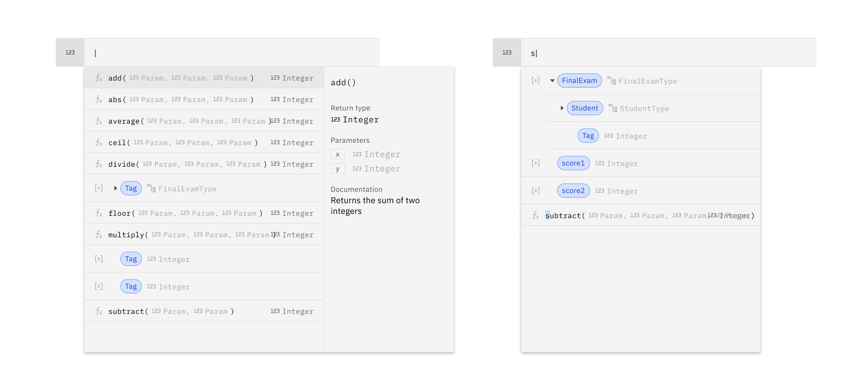Click the 123 integer type badge on left input
The image size is (868, 391).
70,52
